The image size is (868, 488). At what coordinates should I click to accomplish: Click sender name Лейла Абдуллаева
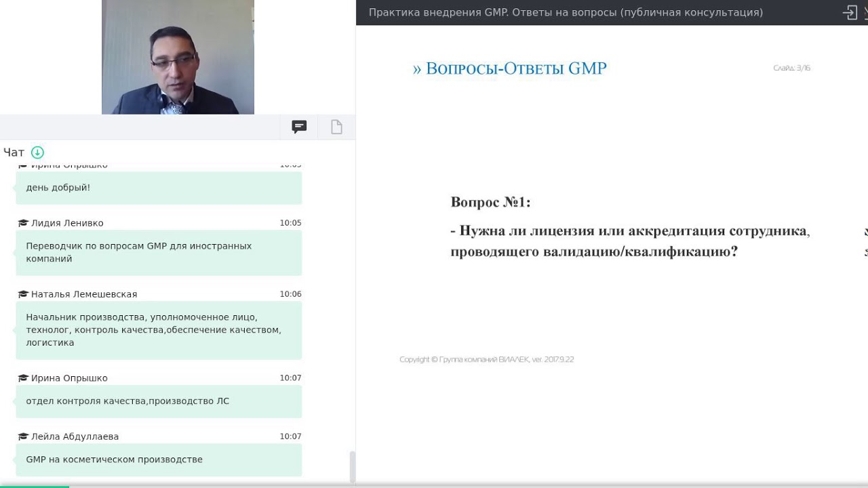75,436
